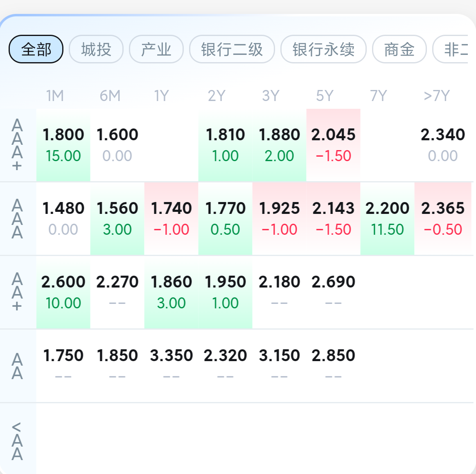Open the 产业 category tab
This screenshot has width=476, height=474.
point(156,49)
